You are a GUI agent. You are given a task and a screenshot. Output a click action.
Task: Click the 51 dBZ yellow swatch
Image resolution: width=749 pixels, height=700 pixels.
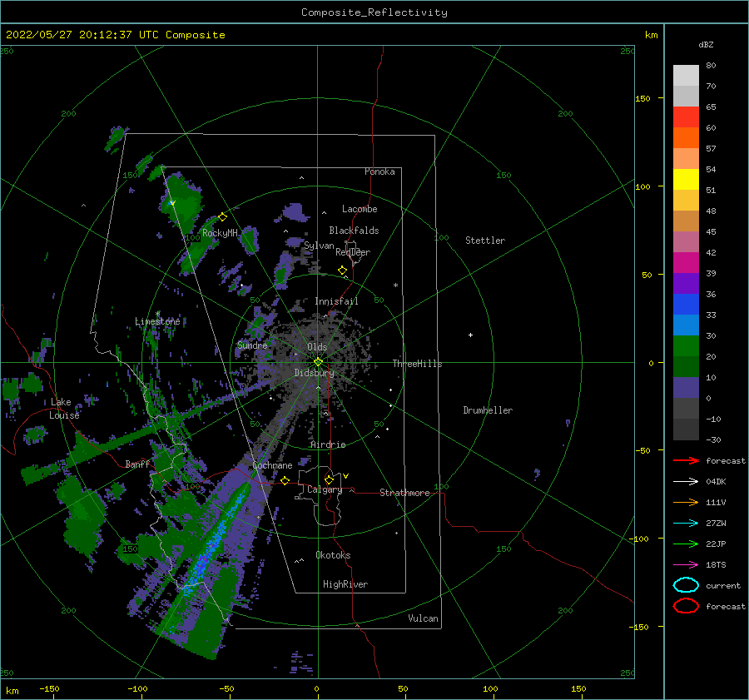coord(686,179)
